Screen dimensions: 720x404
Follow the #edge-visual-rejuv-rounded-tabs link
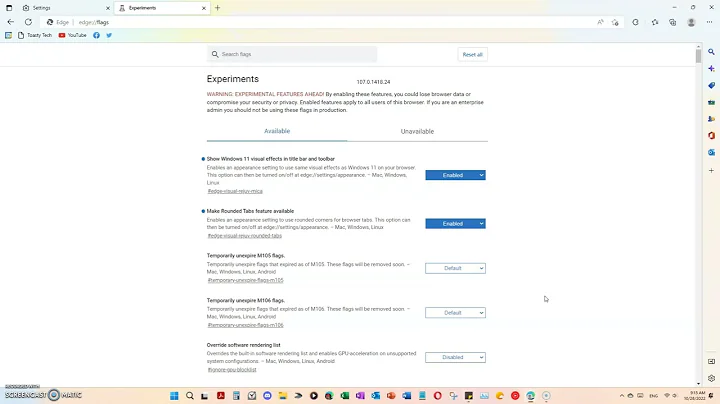[245, 236]
